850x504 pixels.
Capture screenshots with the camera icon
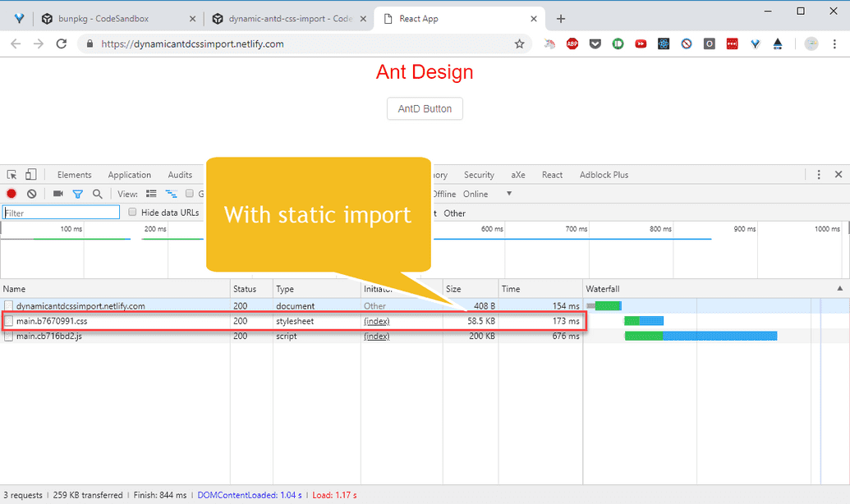(57, 194)
